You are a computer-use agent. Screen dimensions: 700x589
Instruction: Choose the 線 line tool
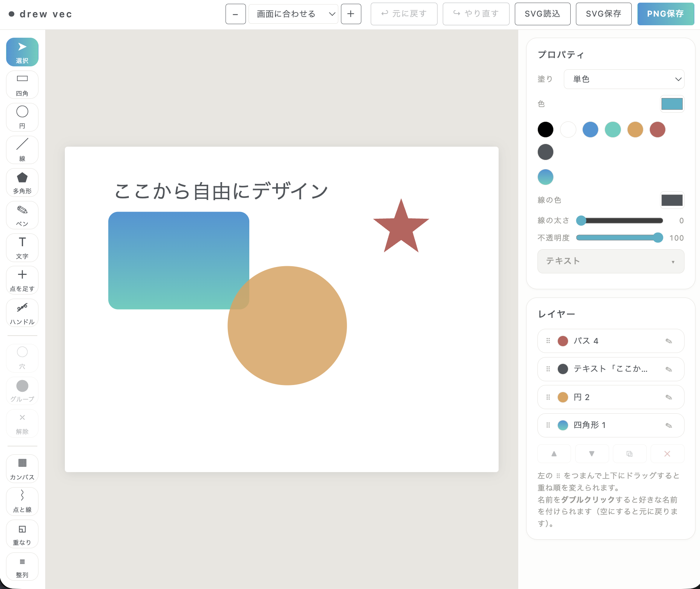(x=22, y=150)
